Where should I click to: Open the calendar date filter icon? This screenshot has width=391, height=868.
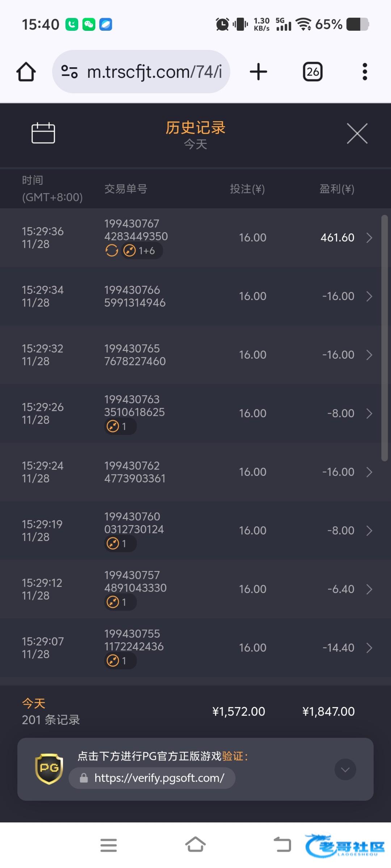click(x=43, y=133)
